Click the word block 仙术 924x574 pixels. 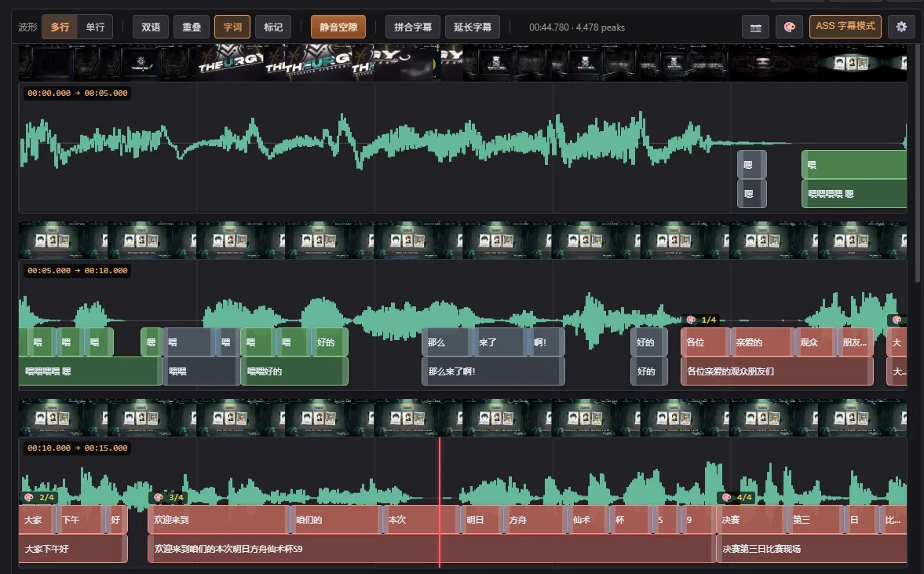tap(588, 520)
